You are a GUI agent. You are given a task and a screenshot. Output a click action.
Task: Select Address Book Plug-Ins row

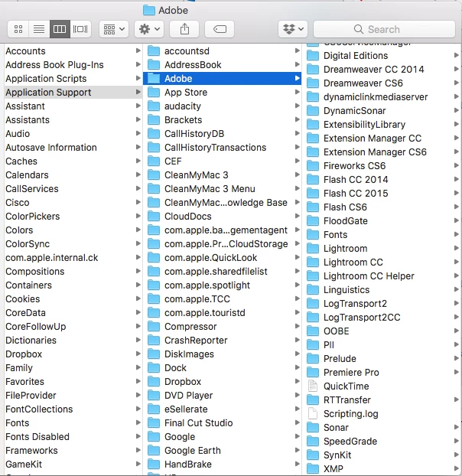(x=73, y=64)
